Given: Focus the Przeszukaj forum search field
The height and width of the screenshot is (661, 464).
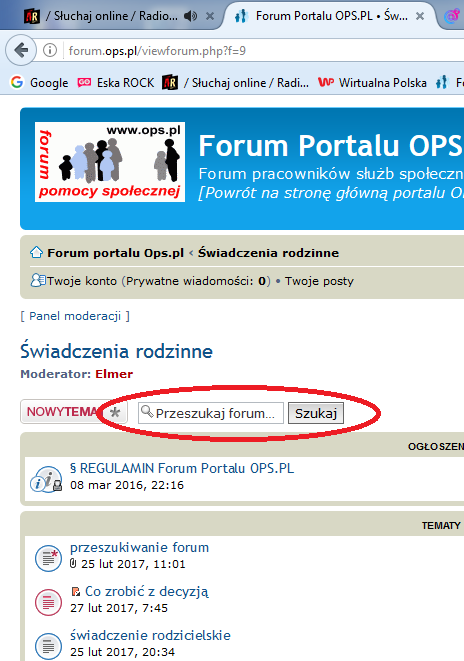Looking at the screenshot, I should pos(211,413).
